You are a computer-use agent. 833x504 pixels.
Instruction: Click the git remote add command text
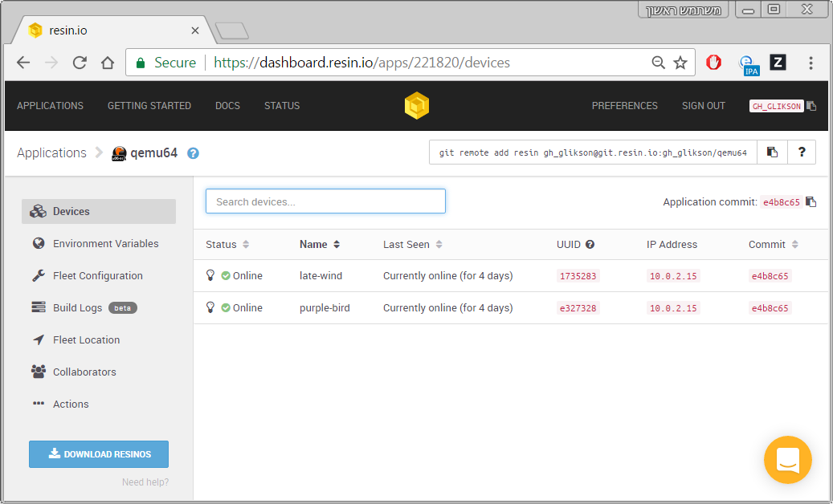tap(593, 152)
